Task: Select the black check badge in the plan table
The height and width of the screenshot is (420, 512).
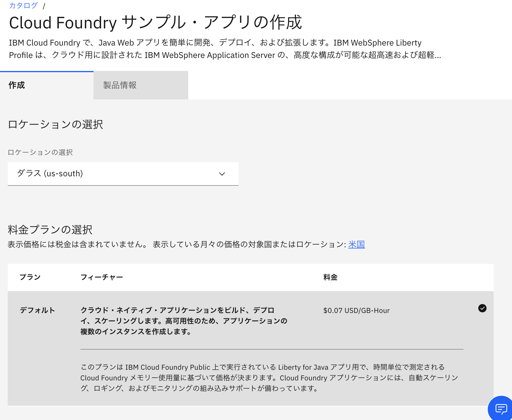Action: 482,308
